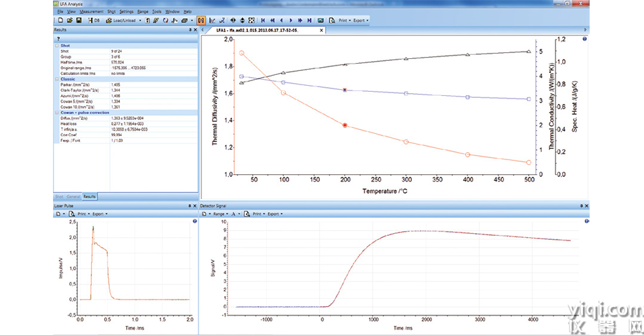Open the Window menu
The height and width of the screenshot is (335, 644).
pyautogui.click(x=172, y=11)
